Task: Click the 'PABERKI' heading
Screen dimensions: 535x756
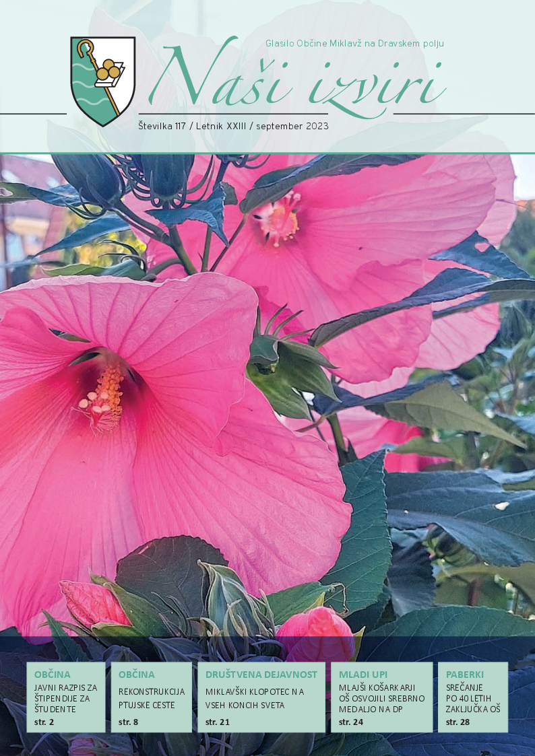Action: [x=464, y=675]
